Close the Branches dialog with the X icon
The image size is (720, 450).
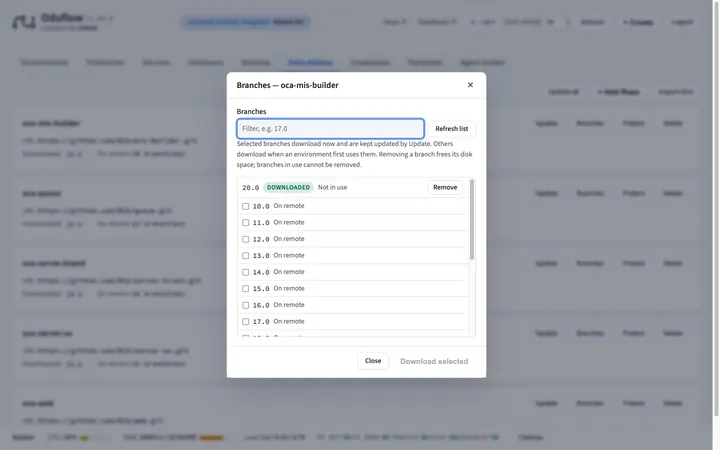point(470,85)
